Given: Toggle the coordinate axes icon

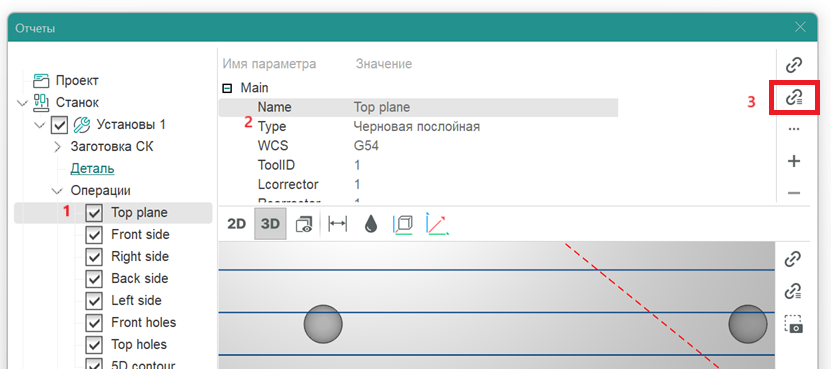Looking at the screenshot, I should [437, 224].
